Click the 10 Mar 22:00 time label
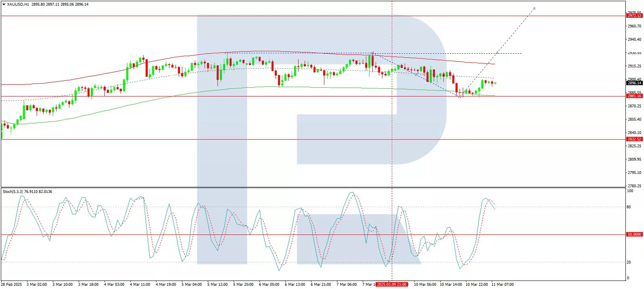The image size is (644, 289). (477, 285)
